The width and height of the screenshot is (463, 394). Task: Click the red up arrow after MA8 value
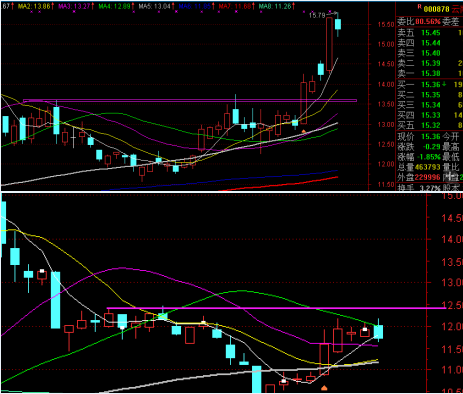click(294, 6)
